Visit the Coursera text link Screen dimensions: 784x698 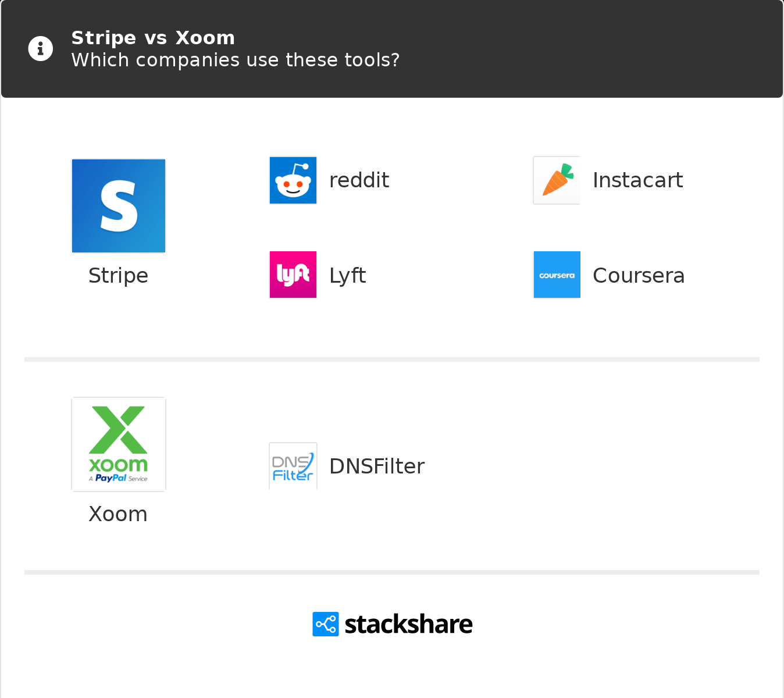(638, 275)
